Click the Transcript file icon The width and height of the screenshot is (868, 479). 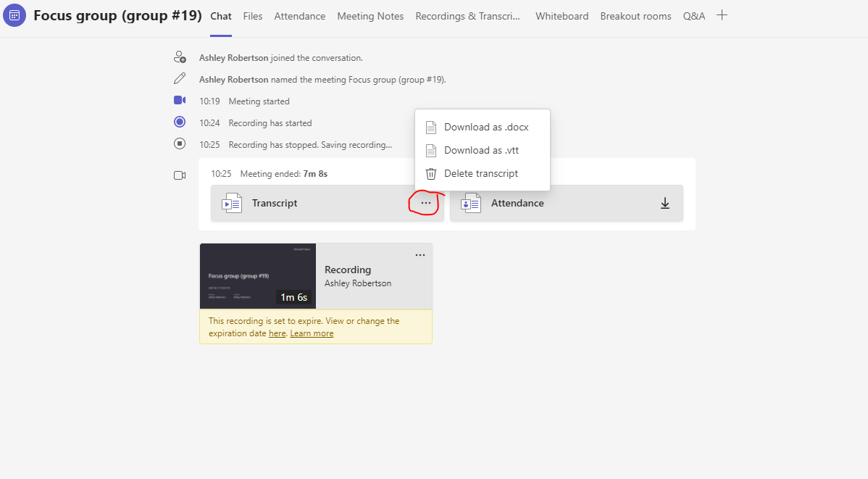coord(232,204)
